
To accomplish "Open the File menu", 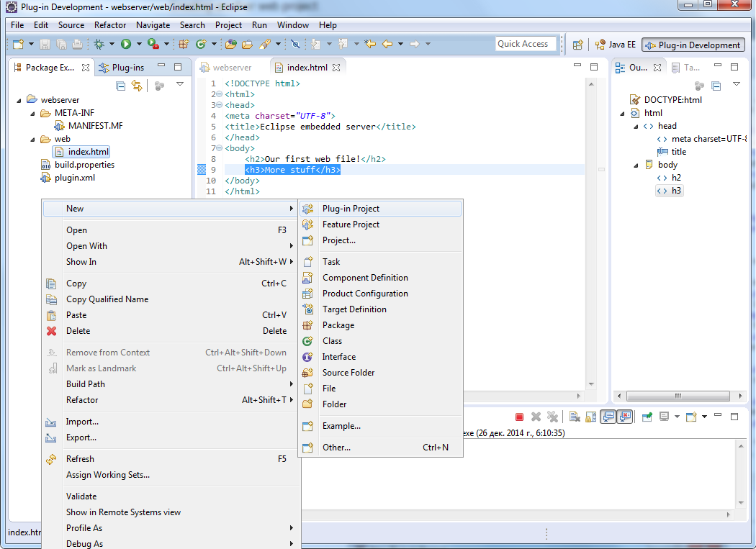I will tap(17, 25).
